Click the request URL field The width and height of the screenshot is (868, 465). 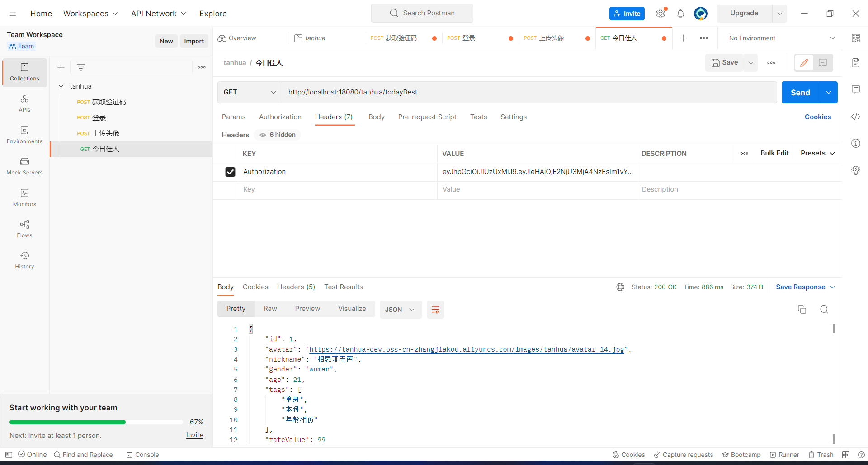[529, 92]
